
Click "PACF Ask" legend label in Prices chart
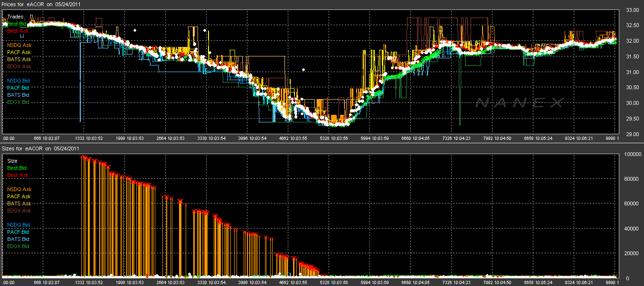coord(19,52)
